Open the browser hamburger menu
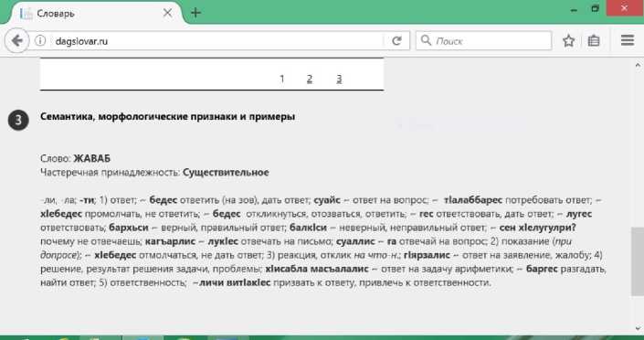This screenshot has height=340, width=644. tap(628, 40)
